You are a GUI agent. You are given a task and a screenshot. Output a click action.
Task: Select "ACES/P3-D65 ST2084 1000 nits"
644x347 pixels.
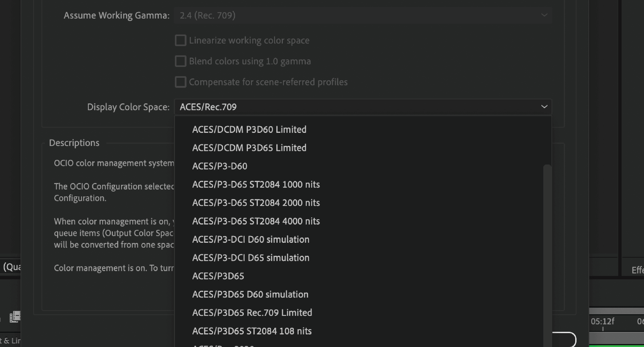point(256,184)
